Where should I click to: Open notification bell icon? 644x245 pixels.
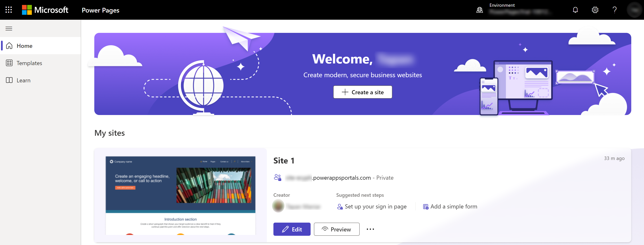tap(576, 10)
